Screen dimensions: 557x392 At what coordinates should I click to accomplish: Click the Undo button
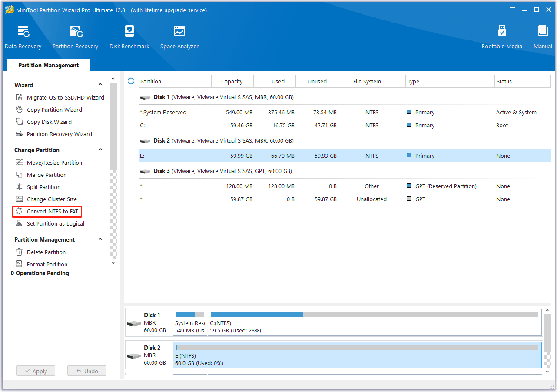[87, 371]
